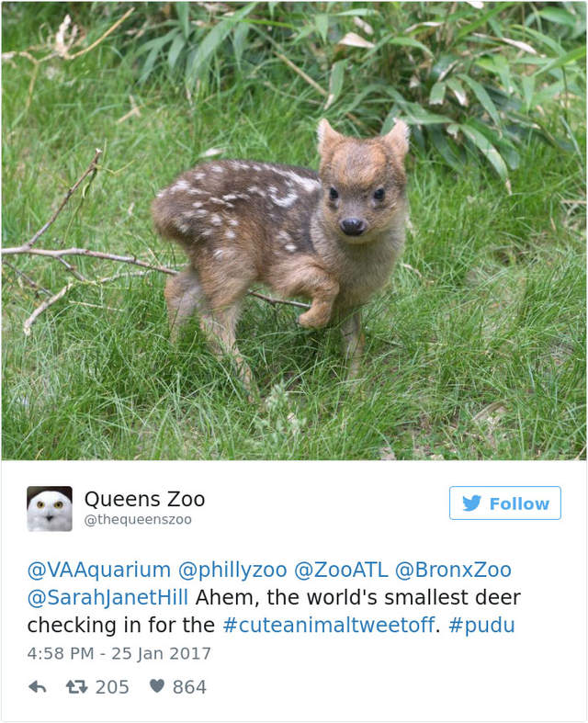588x723 pixels.
Task: Select the @BronxZoo mention
Action: coord(453,570)
